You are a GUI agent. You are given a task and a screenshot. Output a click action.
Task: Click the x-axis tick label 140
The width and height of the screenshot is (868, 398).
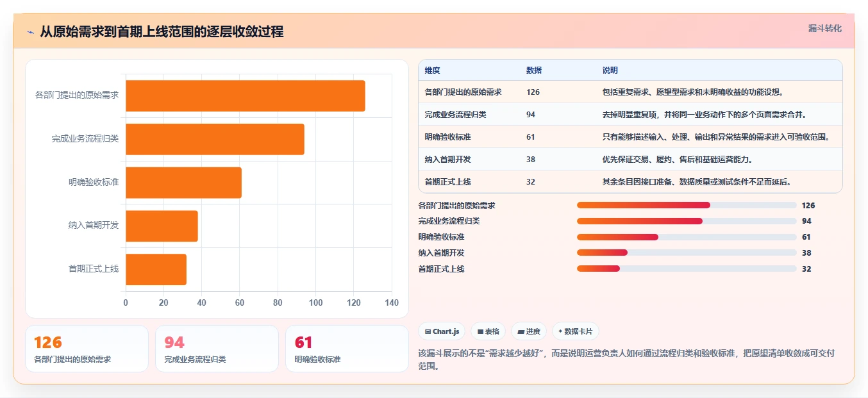(392, 303)
